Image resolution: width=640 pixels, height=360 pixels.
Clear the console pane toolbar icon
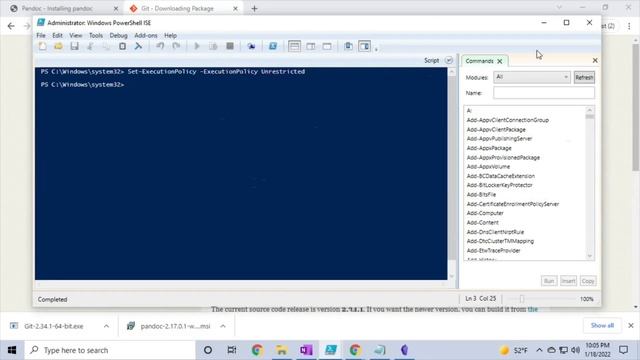pyautogui.click(x=138, y=46)
